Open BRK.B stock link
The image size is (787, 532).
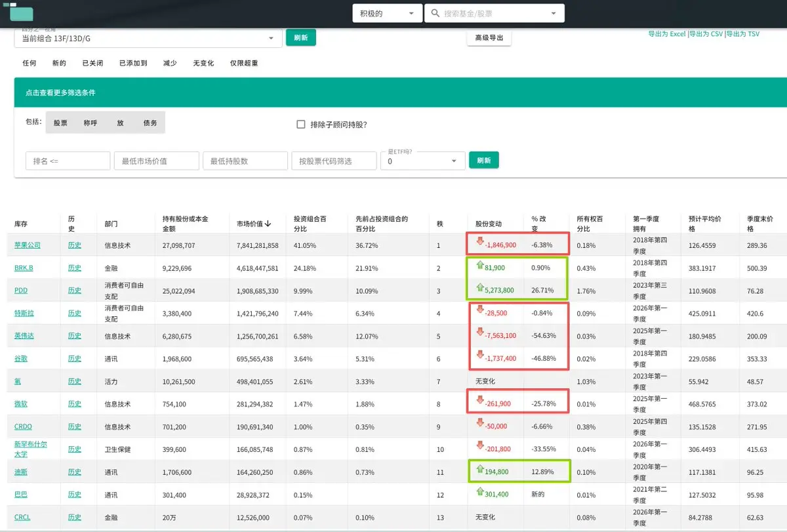pyautogui.click(x=24, y=268)
